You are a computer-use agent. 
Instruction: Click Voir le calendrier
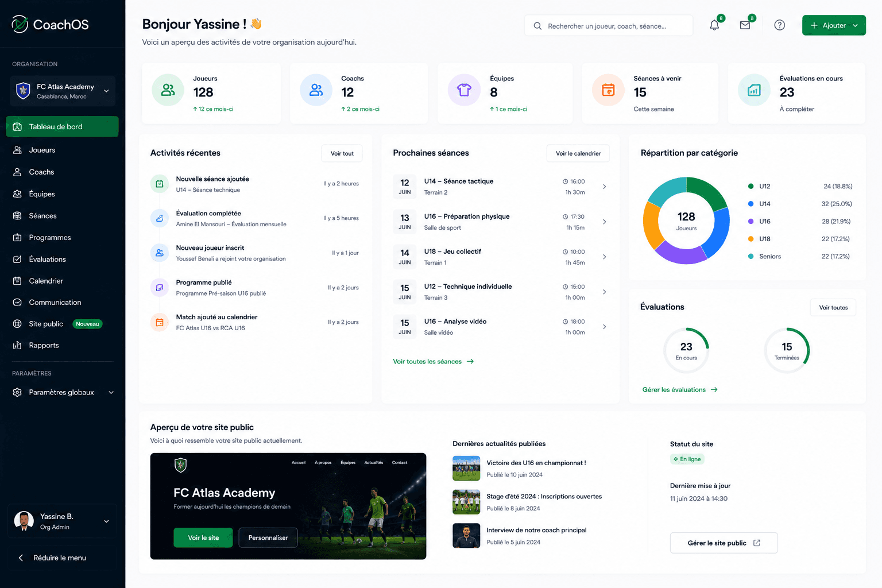pos(578,153)
